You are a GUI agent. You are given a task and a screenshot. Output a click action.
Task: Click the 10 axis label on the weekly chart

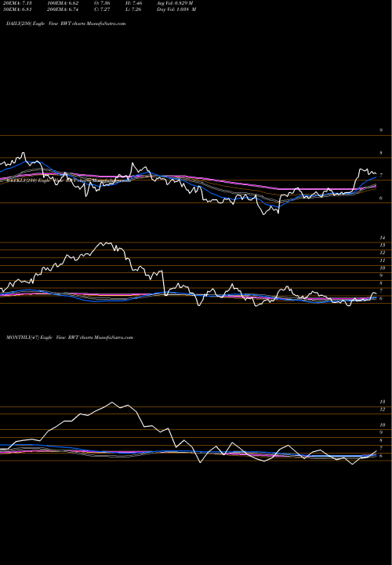(383, 268)
